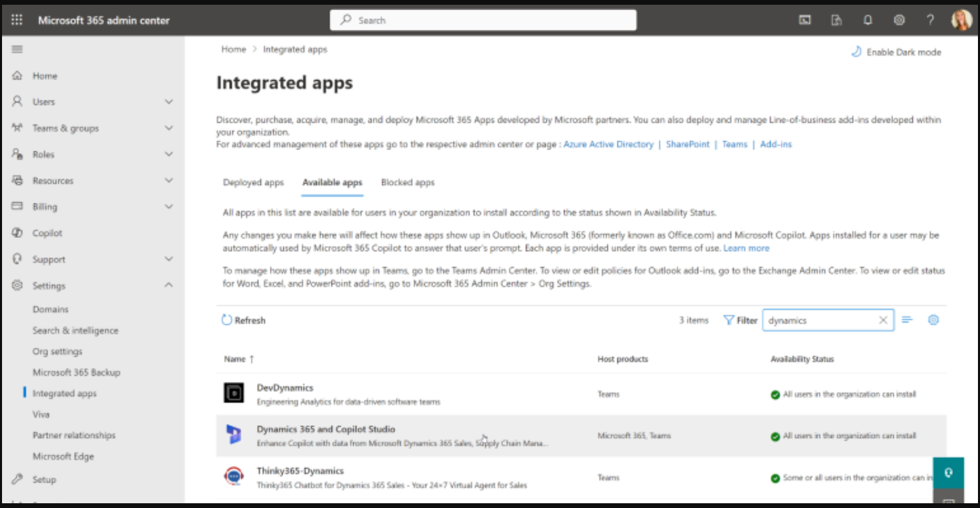Click the Thinky365-Dynamics app icon
Image resolution: width=980 pixels, height=508 pixels.
(234, 477)
